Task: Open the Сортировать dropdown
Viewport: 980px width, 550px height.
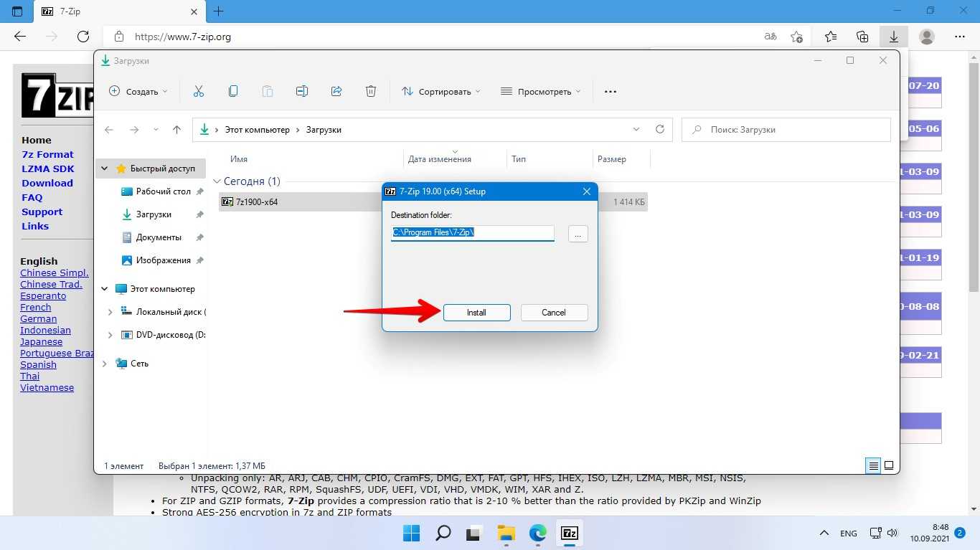Action: [441, 92]
